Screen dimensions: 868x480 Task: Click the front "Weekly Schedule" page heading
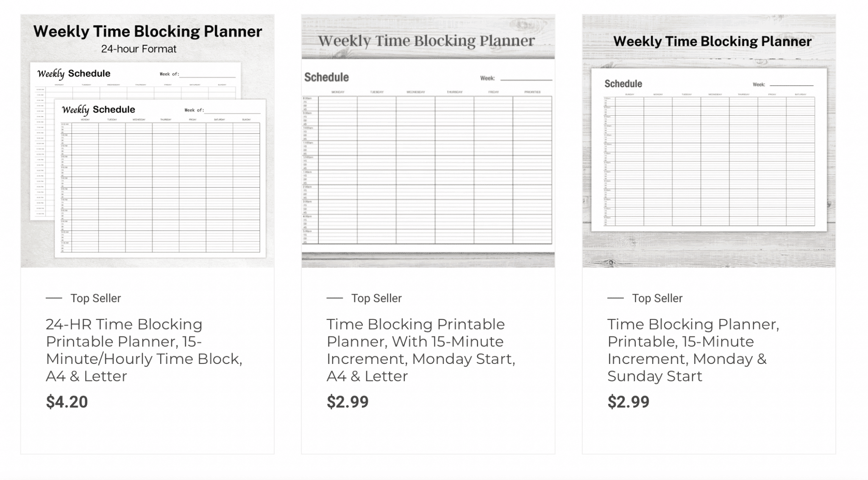click(98, 110)
